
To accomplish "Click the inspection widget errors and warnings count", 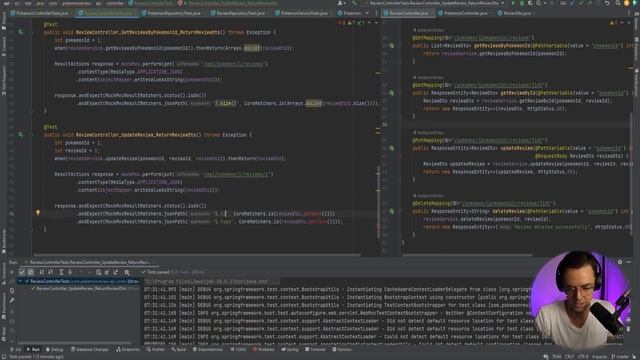I will (x=351, y=23).
